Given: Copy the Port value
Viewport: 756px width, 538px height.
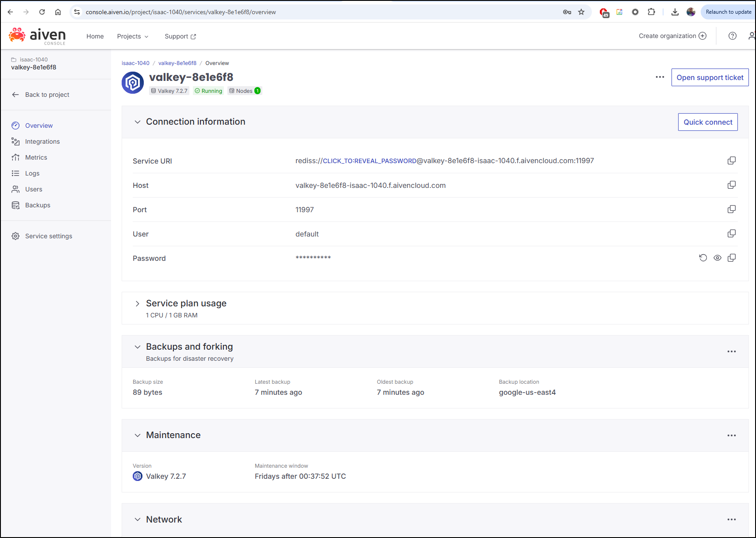Looking at the screenshot, I should pyautogui.click(x=732, y=209).
